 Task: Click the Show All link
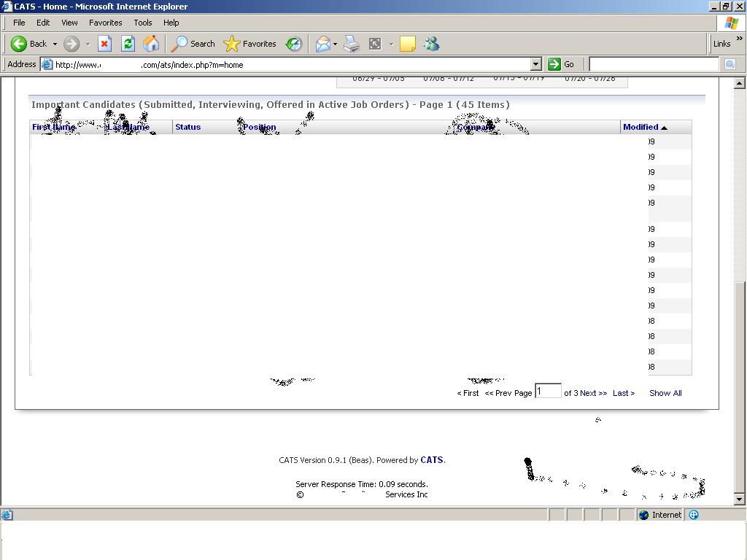tap(665, 393)
